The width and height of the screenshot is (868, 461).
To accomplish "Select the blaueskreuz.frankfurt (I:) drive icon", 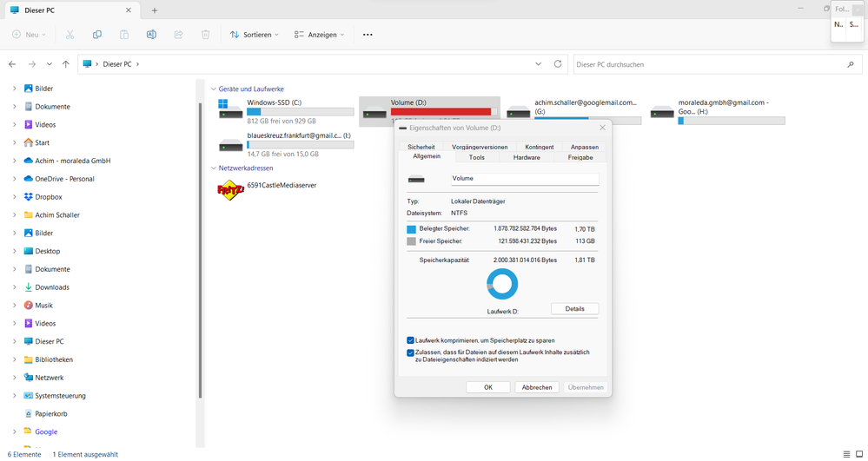I will (x=230, y=144).
